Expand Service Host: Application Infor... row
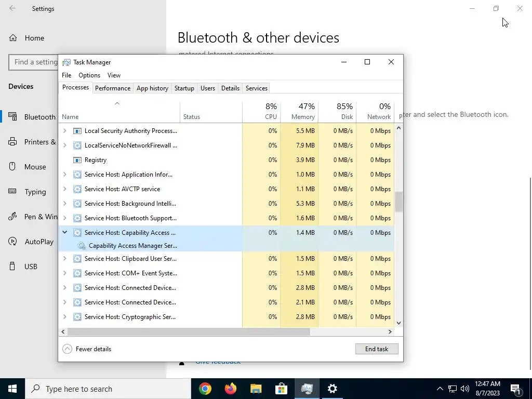The width and height of the screenshot is (532, 399). 65,175
